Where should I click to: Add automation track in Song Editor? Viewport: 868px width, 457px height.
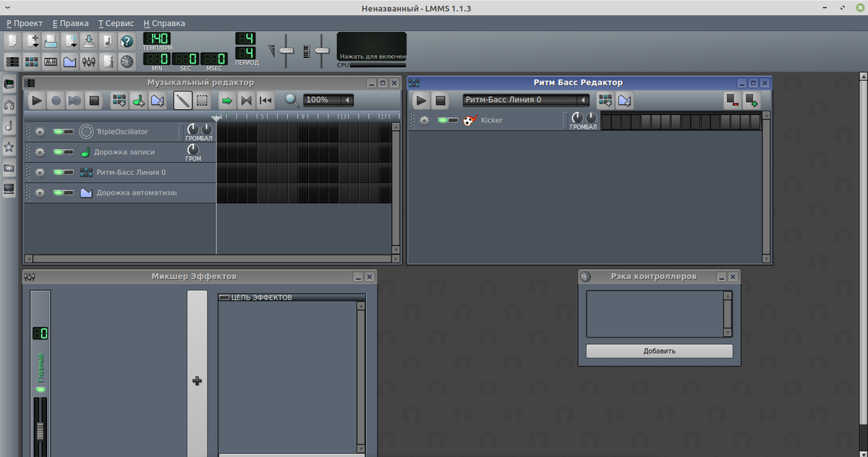tap(157, 101)
